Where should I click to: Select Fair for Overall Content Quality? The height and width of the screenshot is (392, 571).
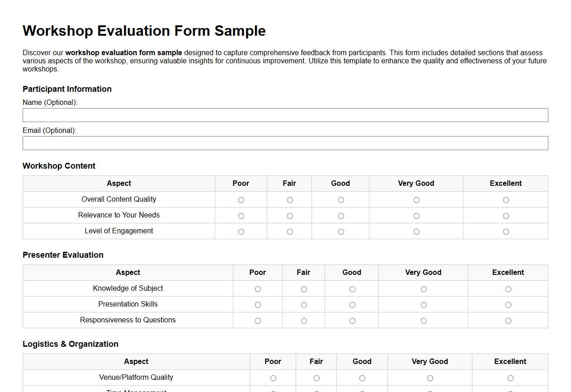tap(289, 199)
